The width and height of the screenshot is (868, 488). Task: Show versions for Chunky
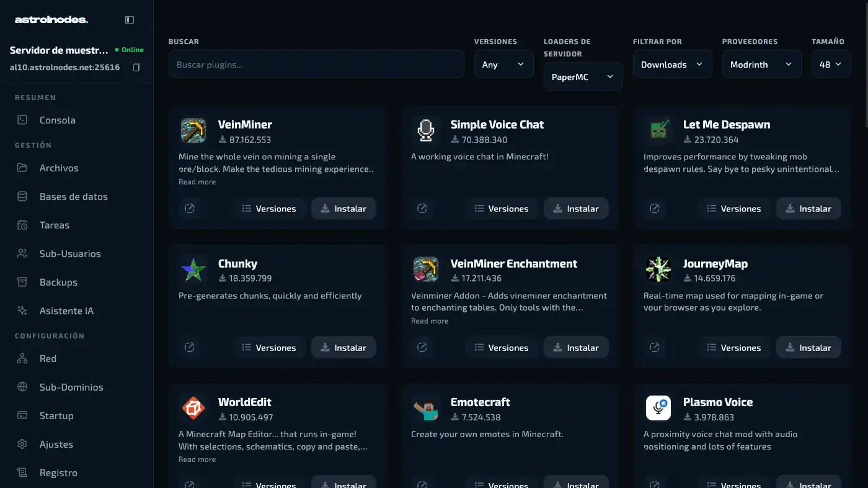coord(269,347)
